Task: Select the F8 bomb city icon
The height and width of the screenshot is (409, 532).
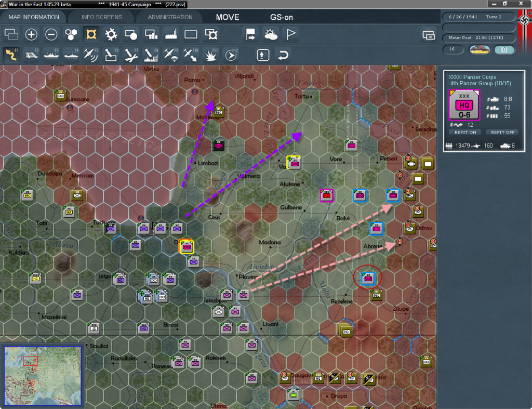Action: coord(151,55)
